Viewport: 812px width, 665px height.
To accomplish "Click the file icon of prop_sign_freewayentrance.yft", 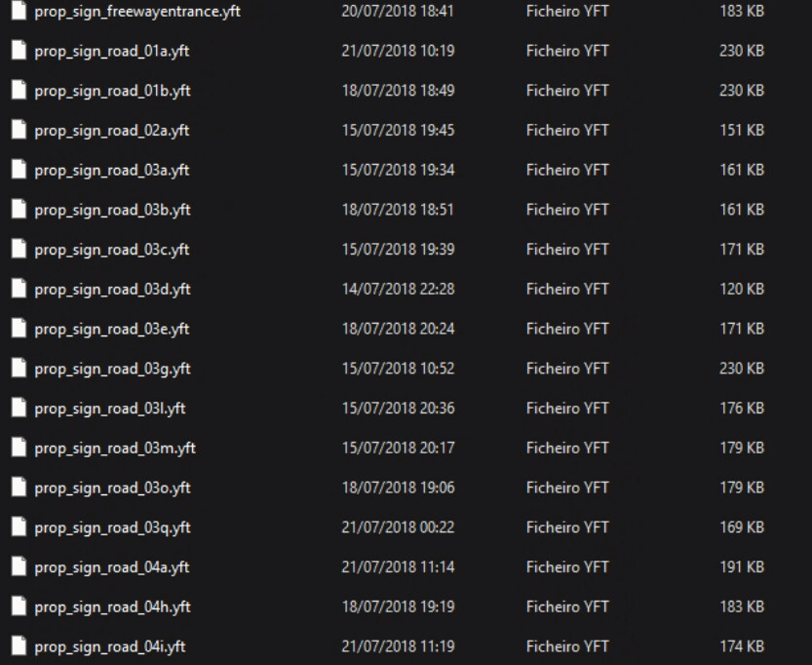I will (x=19, y=11).
